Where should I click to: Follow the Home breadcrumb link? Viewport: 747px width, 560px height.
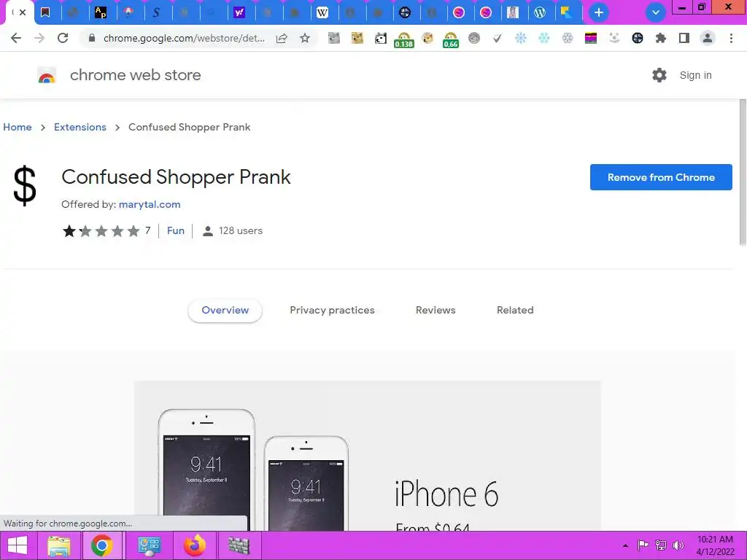point(18,127)
